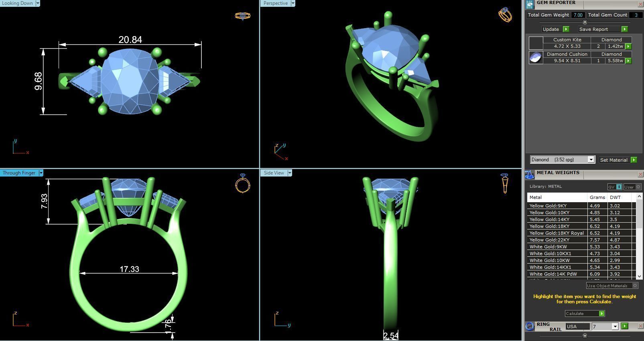Click the Side View viewport ring icon

click(504, 183)
